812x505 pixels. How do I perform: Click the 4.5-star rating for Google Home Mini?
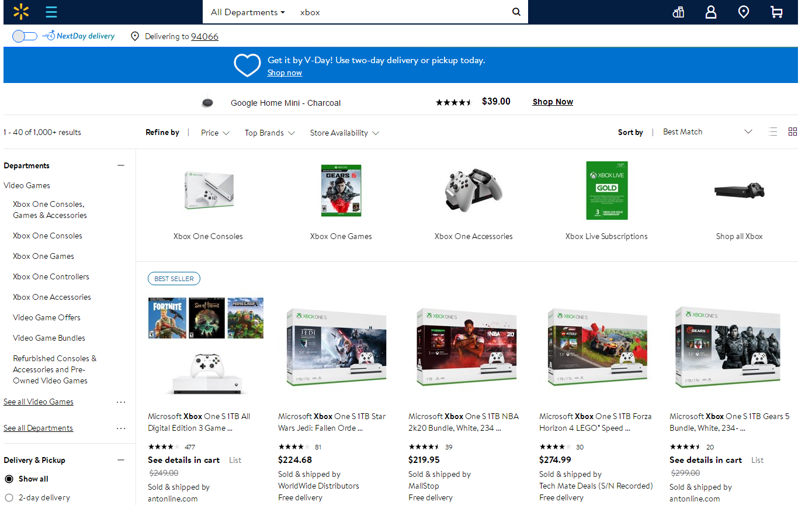pos(453,102)
